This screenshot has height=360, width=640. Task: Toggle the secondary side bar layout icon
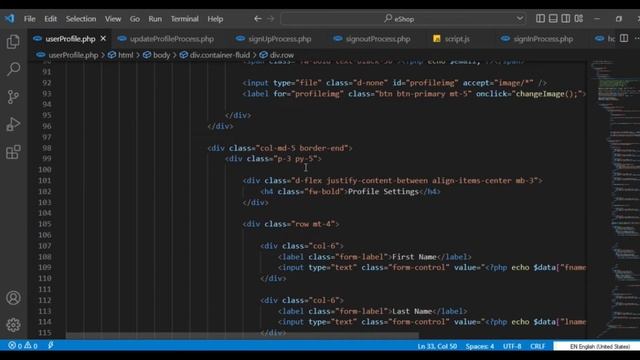click(566, 19)
